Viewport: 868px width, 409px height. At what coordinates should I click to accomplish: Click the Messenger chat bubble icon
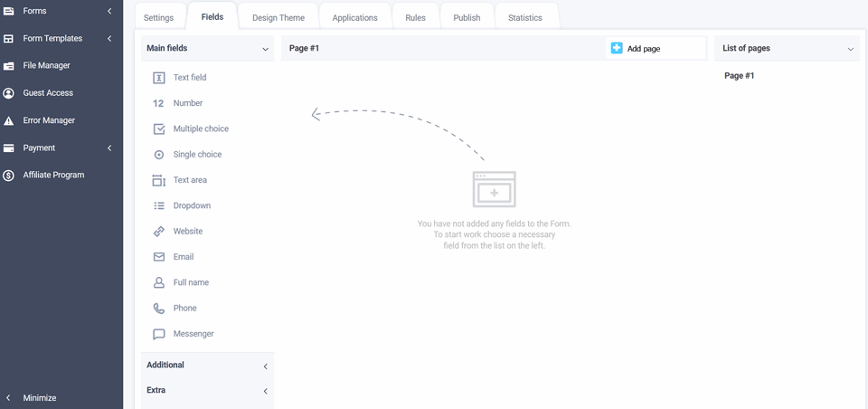point(159,334)
